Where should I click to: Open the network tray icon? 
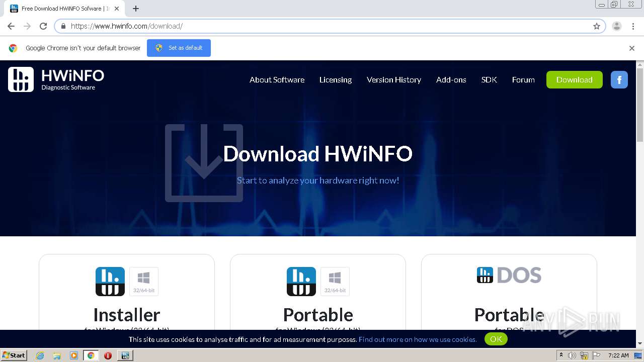[x=584, y=355]
